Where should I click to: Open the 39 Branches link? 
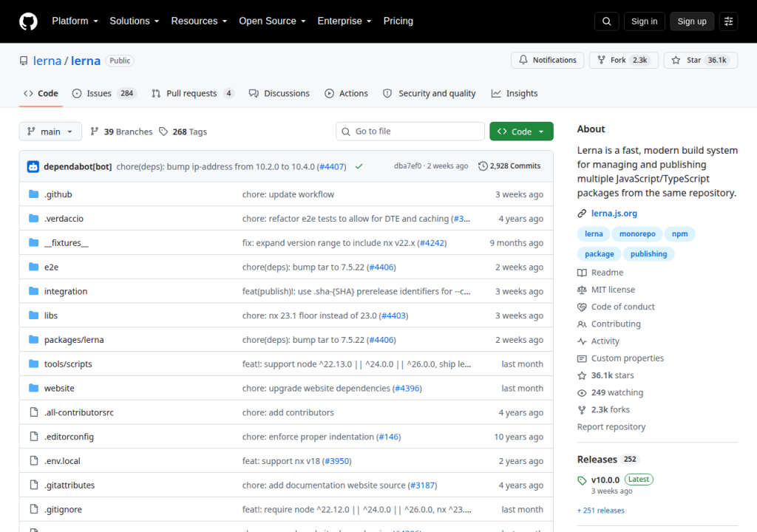[121, 132]
